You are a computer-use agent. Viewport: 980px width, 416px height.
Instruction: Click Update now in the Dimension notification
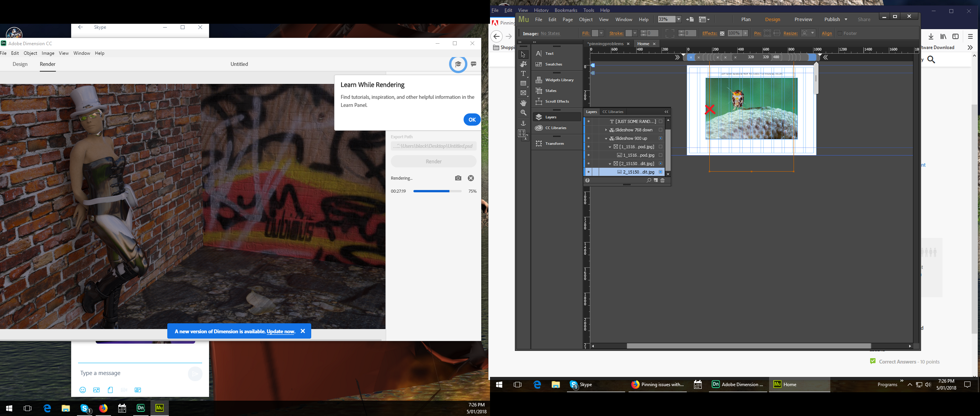point(281,332)
